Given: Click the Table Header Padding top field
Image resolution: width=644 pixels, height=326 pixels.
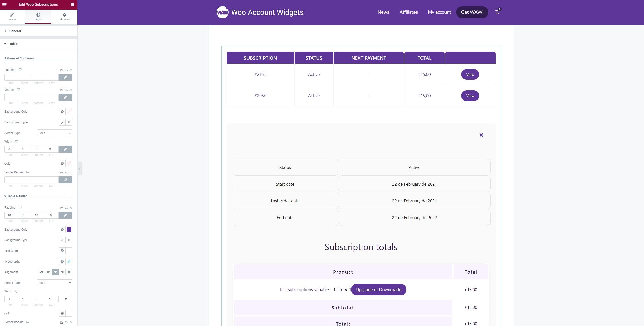Looking at the screenshot, I should (11, 215).
